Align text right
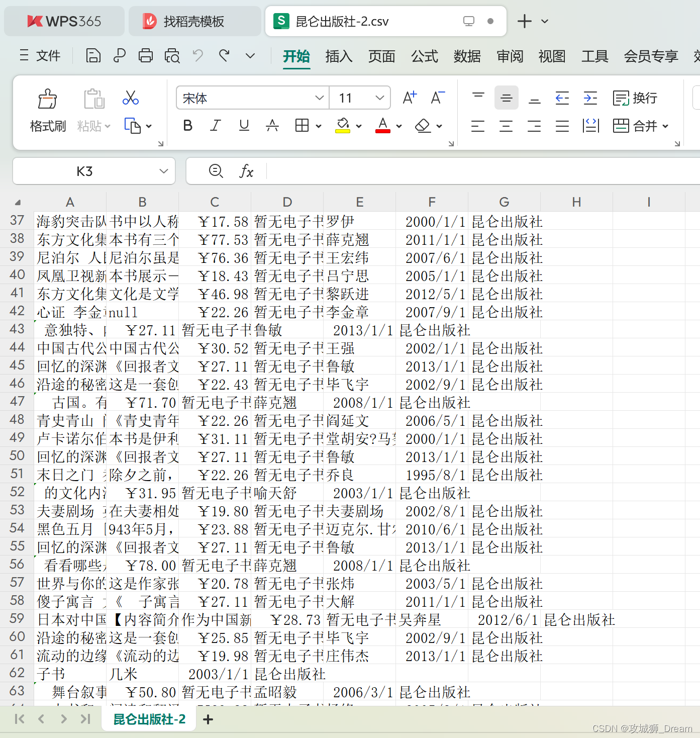The width and height of the screenshot is (700, 738). (x=534, y=126)
